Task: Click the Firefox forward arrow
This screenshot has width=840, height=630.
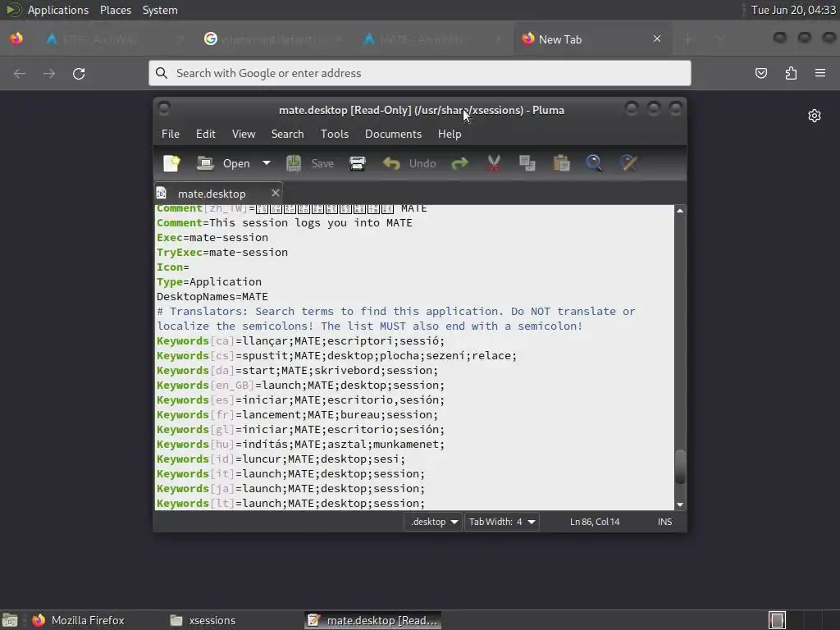Action: coord(49,73)
